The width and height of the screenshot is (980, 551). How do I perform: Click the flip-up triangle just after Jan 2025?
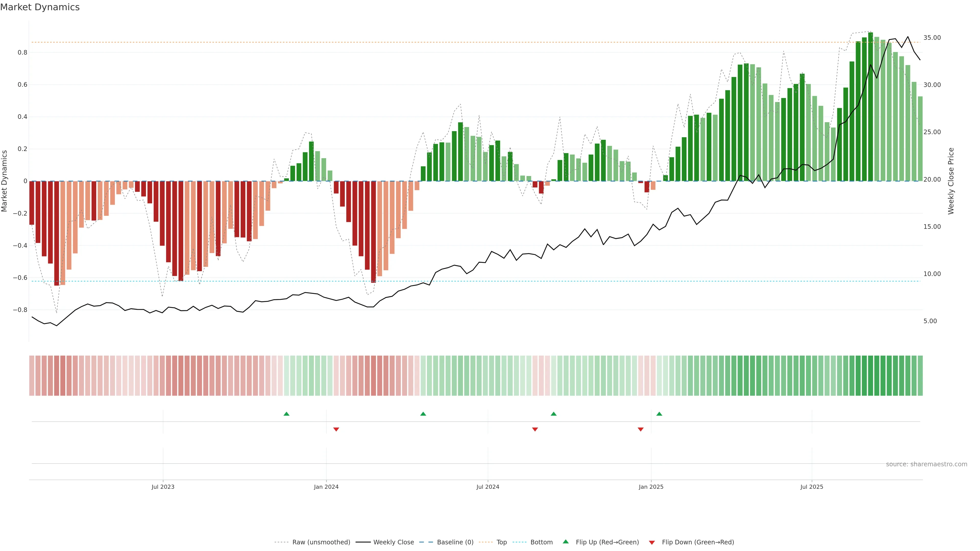(x=659, y=414)
